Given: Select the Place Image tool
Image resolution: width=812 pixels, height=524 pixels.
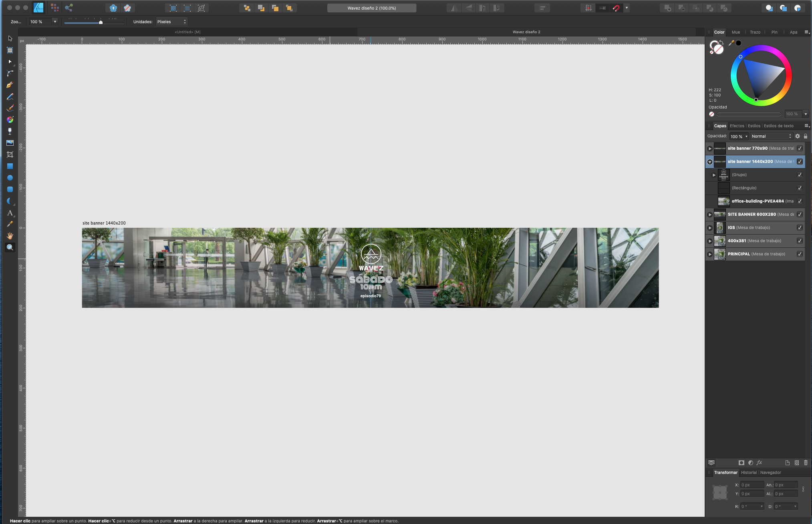Looking at the screenshot, I should point(10,143).
